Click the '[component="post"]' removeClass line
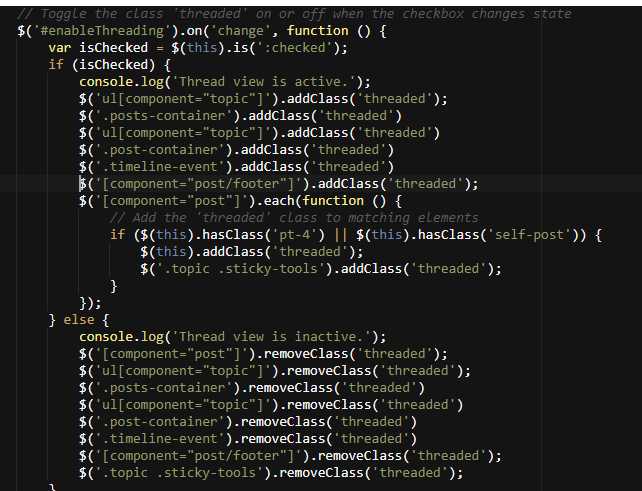 pos(263,354)
